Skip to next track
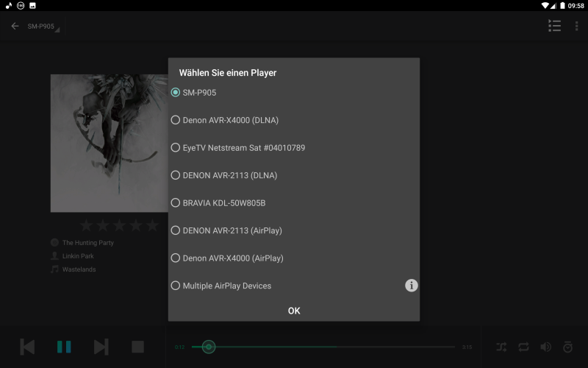 click(x=101, y=347)
